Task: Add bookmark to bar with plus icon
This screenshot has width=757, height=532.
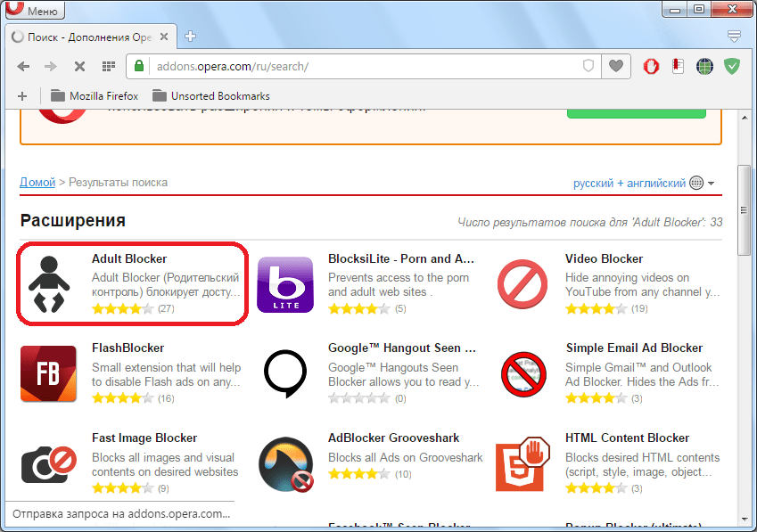Action: [x=22, y=96]
